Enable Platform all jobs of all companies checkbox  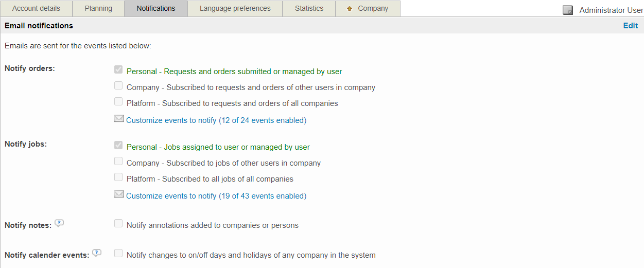tap(118, 177)
